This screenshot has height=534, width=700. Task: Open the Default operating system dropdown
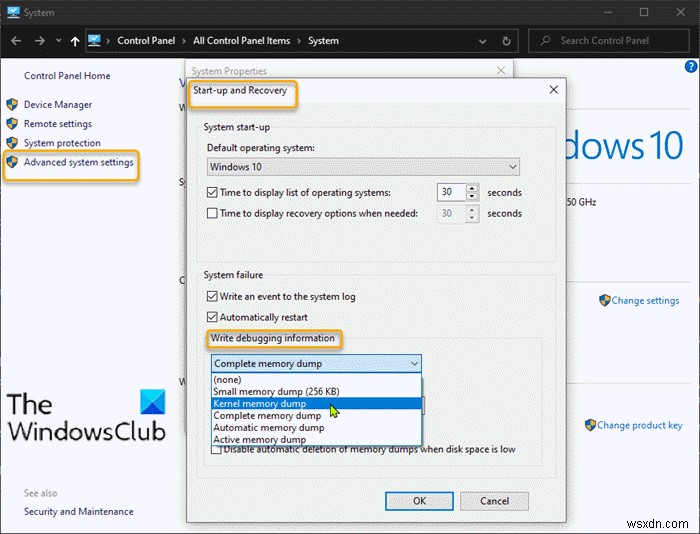[363, 167]
